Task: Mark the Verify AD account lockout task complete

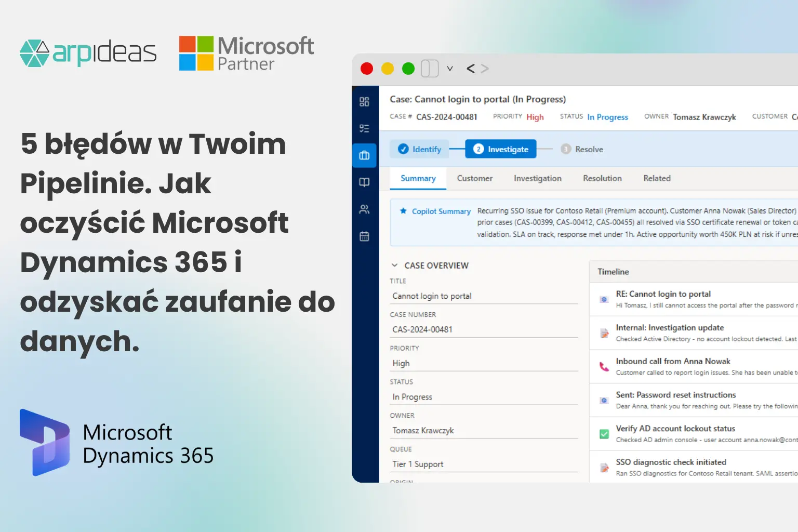Action: [x=604, y=434]
